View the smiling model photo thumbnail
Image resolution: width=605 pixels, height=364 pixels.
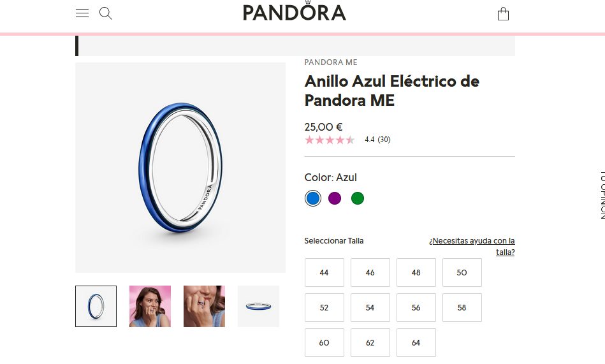pyautogui.click(x=150, y=306)
